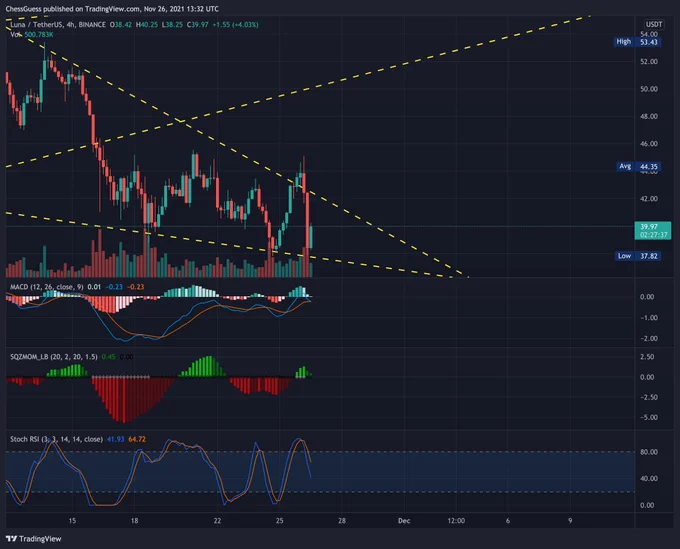The width and height of the screenshot is (680, 549).
Task: Open the MACD (12, 26, close, 9) indicator legend
Action: coord(46,287)
